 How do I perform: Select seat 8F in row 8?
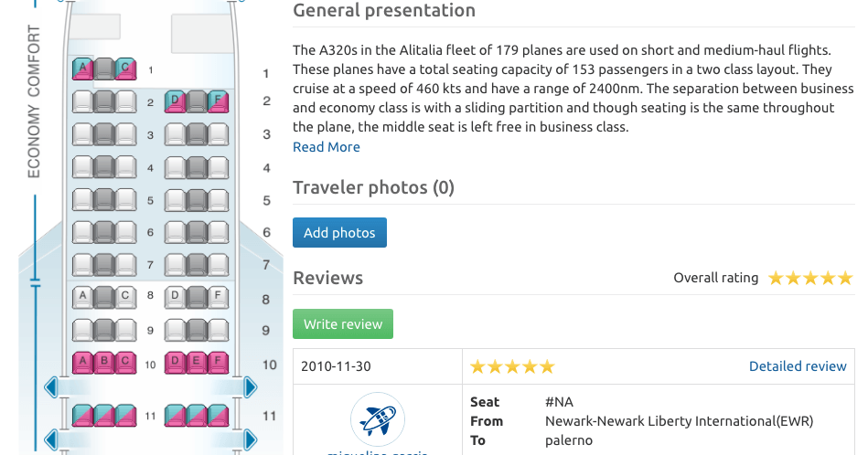click(218, 296)
